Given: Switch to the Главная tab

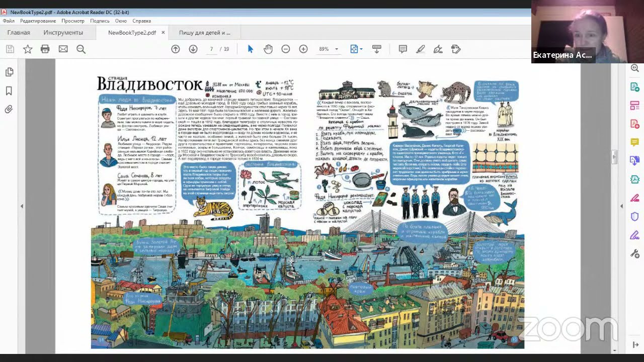Looking at the screenshot, I should pyautogui.click(x=19, y=33).
